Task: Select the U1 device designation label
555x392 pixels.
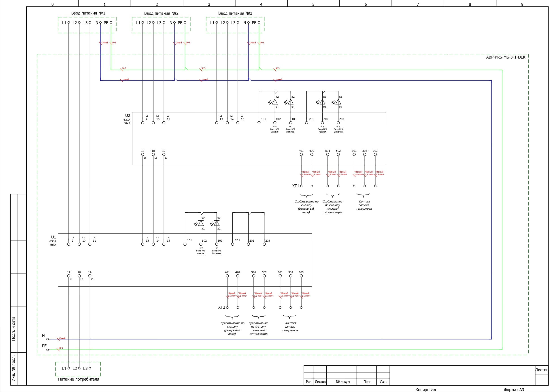Action: [53, 237]
